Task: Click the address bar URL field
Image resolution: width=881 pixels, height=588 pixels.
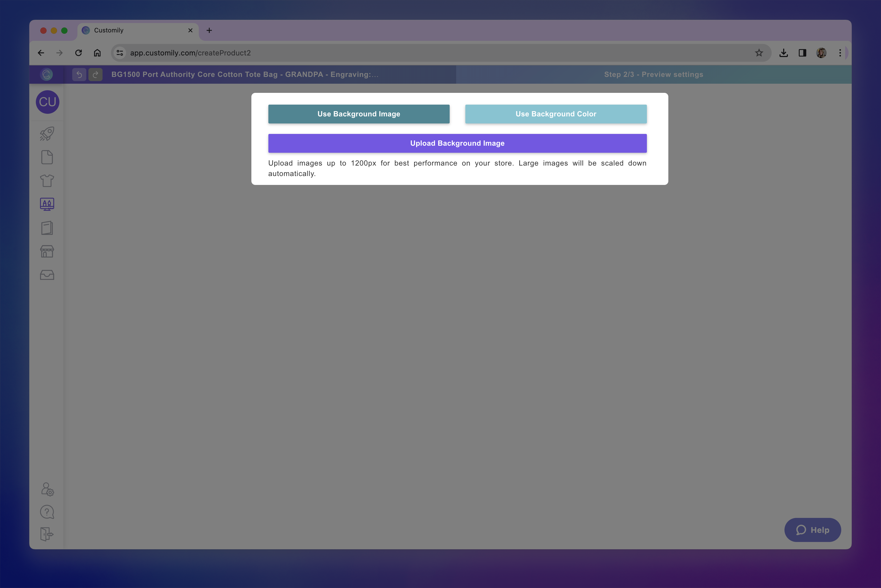Action: click(435, 53)
